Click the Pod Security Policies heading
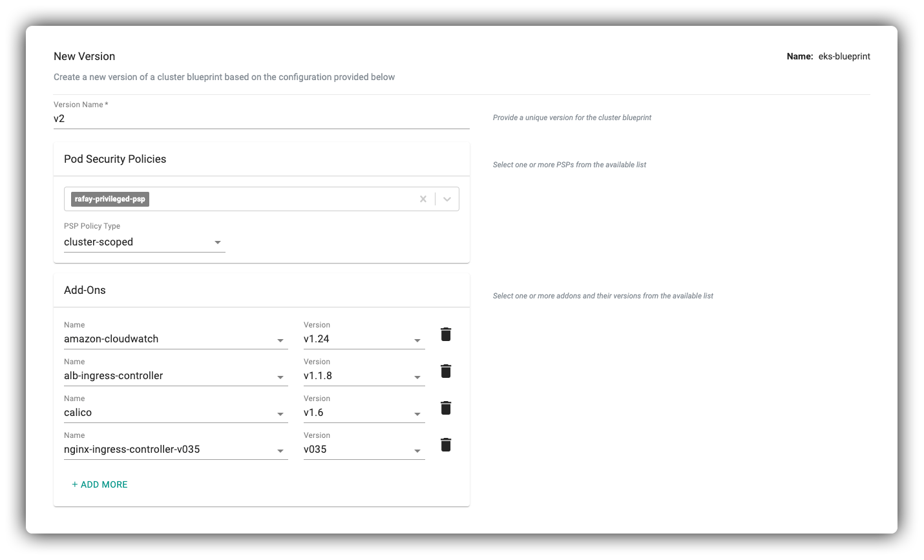The height and width of the screenshot is (560, 924). (x=115, y=159)
